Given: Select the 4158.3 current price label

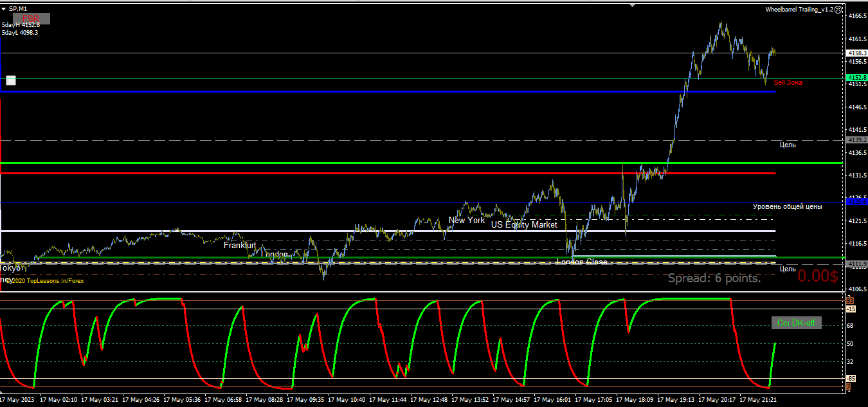Looking at the screenshot, I should pyautogui.click(x=858, y=53).
